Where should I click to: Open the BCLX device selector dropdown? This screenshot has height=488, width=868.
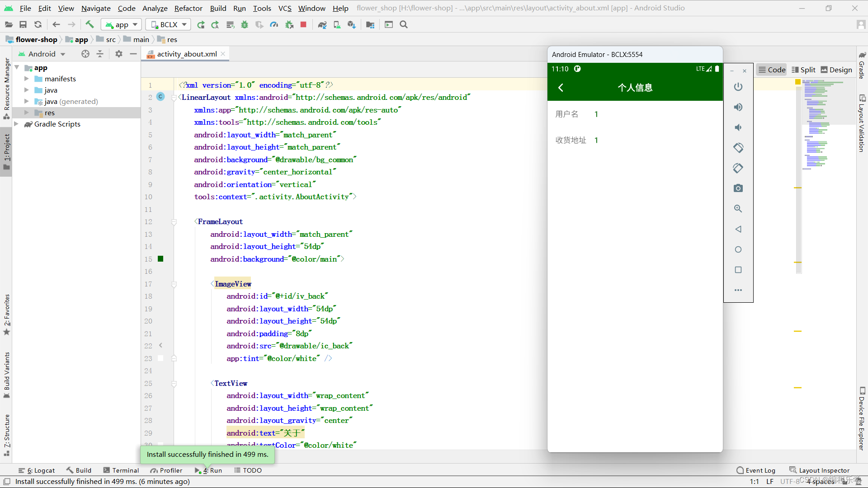pyautogui.click(x=168, y=24)
